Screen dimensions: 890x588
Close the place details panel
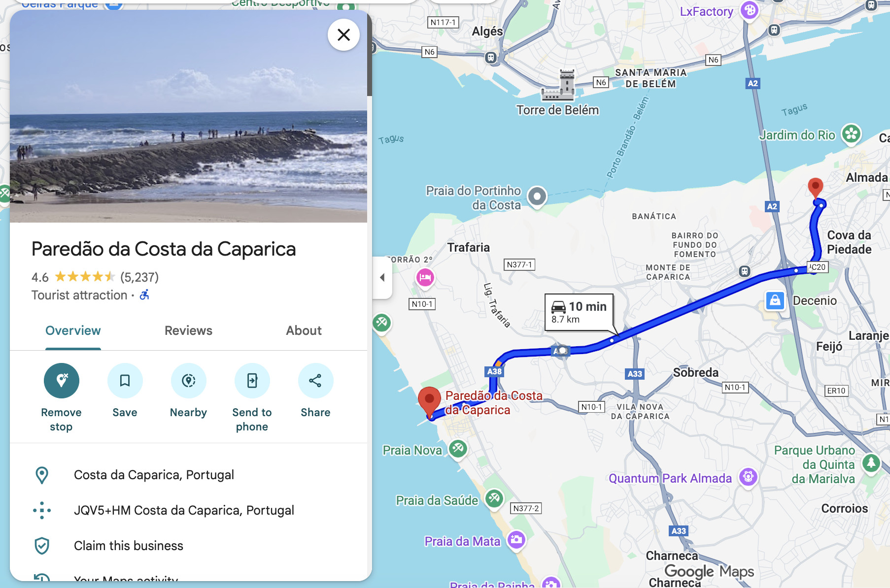point(343,34)
